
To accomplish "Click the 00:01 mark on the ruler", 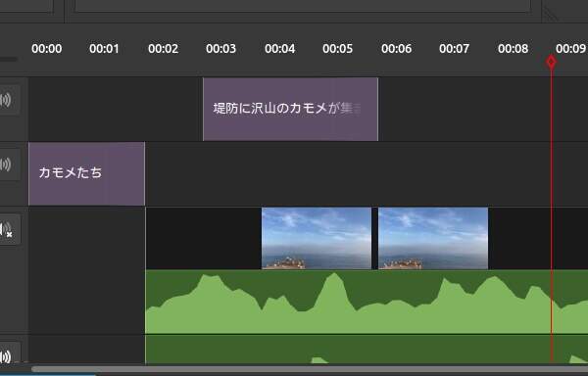I will tap(104, 49).
